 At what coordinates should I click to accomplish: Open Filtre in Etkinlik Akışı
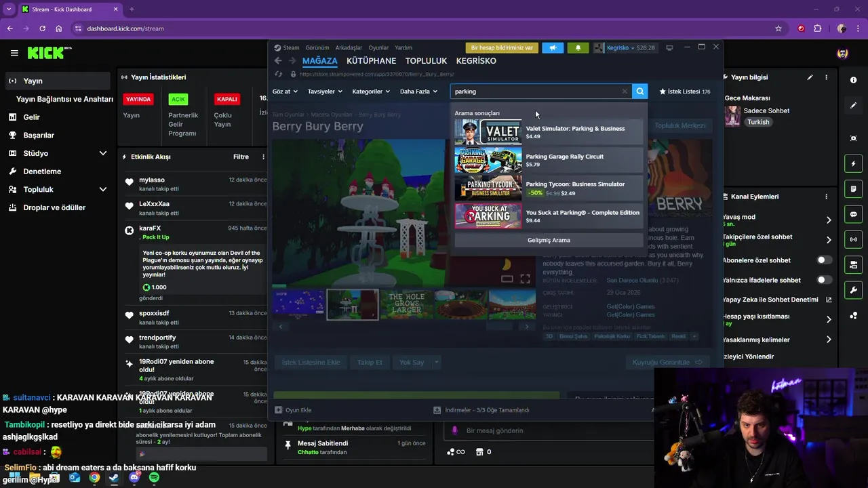tap(241, 157)
